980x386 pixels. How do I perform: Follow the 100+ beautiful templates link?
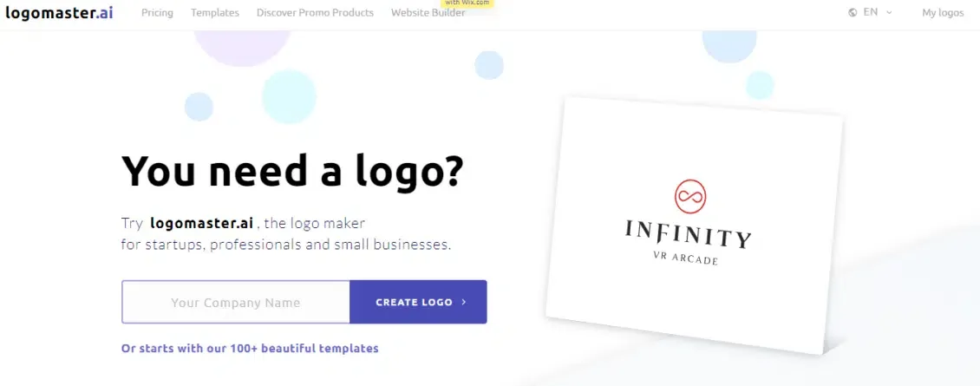250,349
